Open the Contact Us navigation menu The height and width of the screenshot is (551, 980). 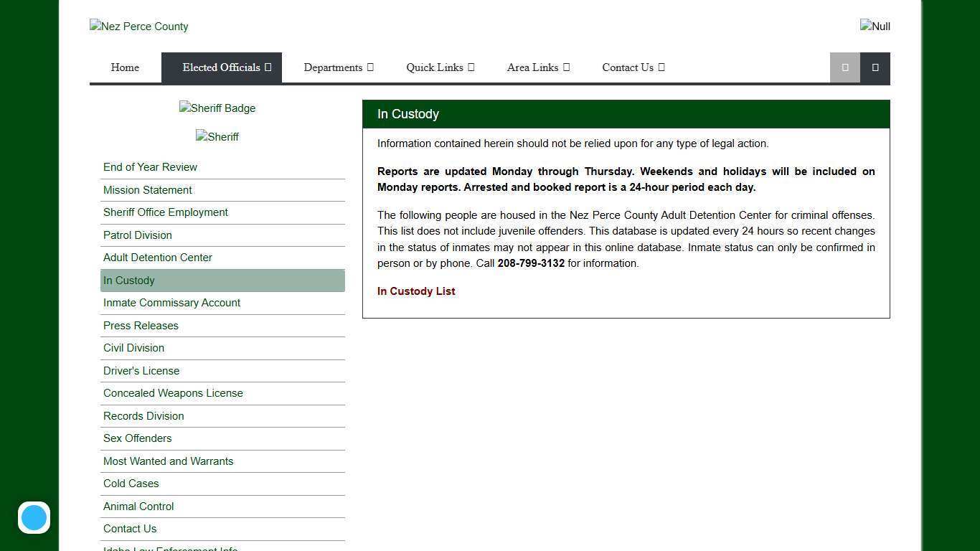point(633,67)
